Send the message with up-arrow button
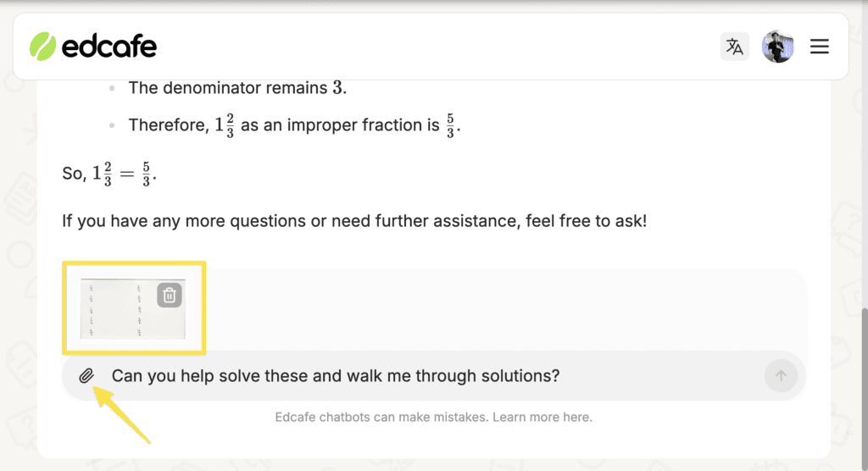 (781, 376)
